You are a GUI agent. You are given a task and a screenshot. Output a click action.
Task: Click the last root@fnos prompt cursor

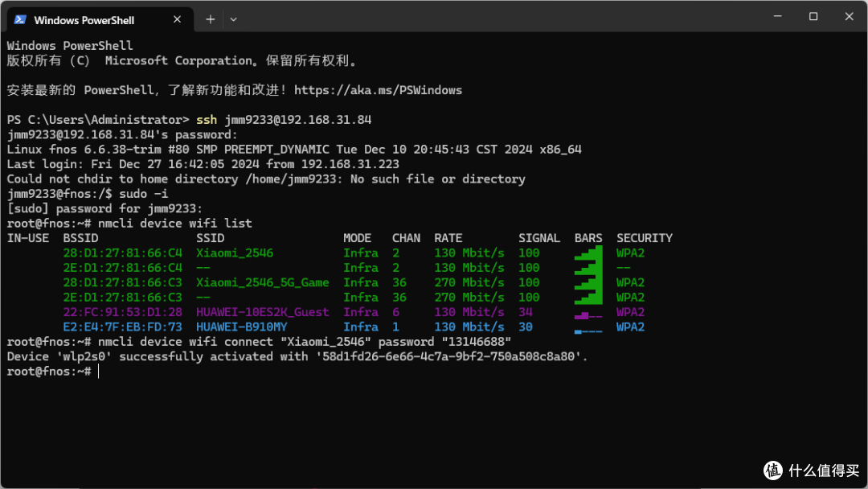tap(99, 372)
